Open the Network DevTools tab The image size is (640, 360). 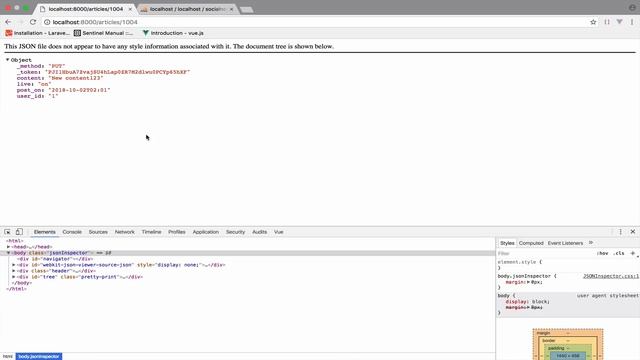pos(124,232)
